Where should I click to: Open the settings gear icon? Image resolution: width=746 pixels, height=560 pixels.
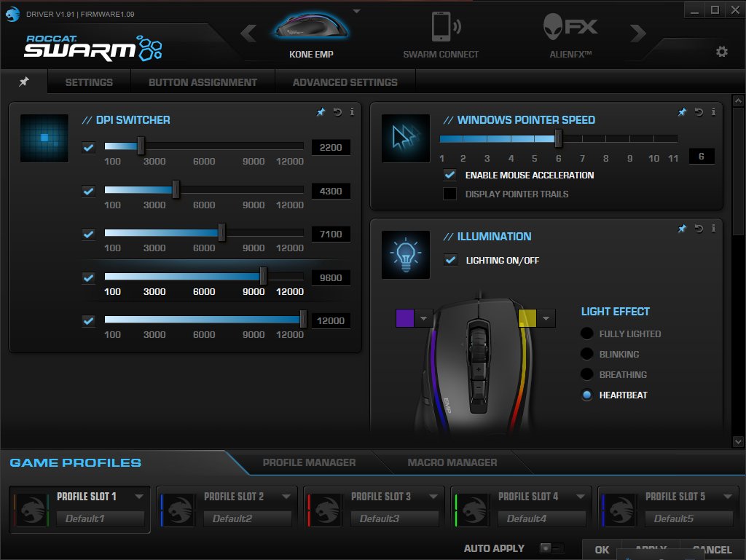click(x=721, y=52)
